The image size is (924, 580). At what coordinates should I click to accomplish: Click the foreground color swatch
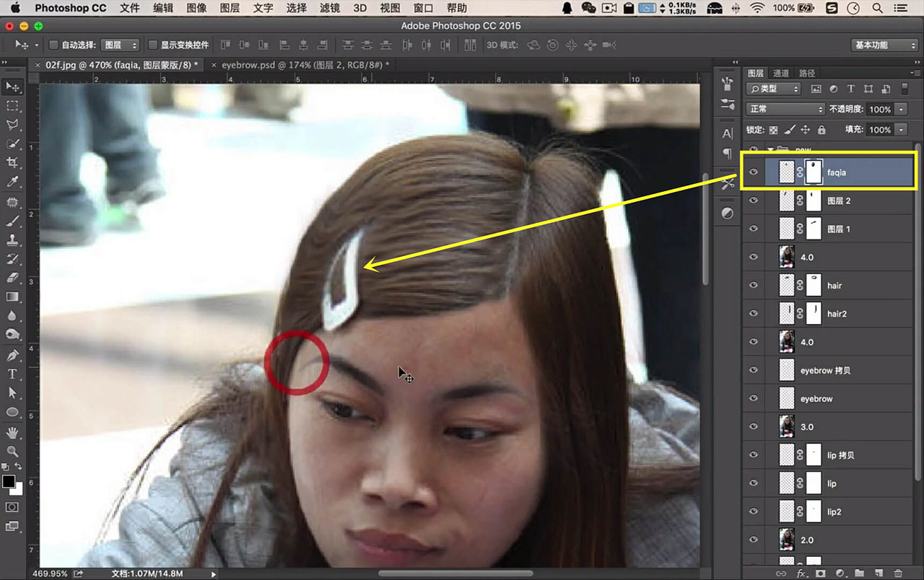[9, 481]
